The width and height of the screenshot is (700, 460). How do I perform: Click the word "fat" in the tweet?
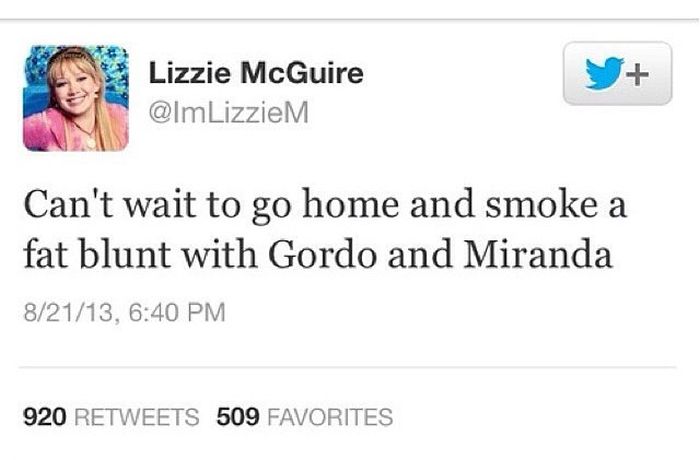coord(41,256)
